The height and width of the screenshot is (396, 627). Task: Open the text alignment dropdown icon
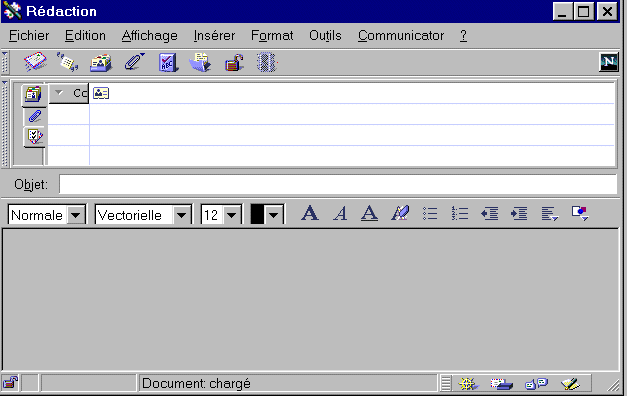(x=549, y=213)
